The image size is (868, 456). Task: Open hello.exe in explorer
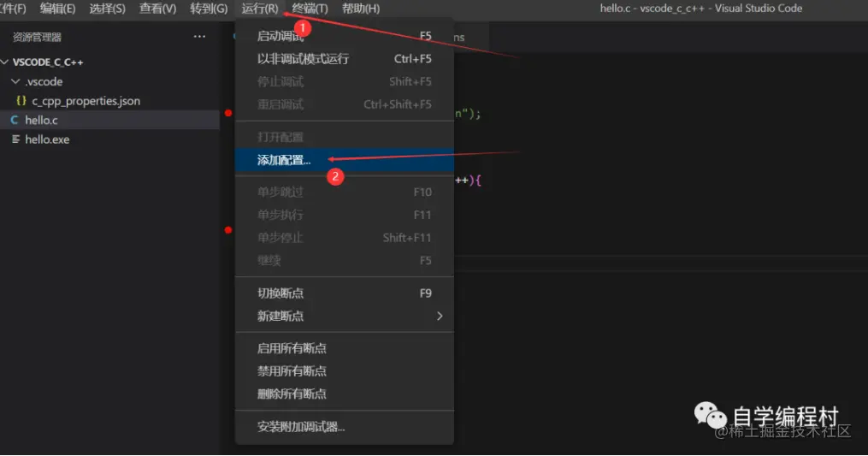[109, 139]
